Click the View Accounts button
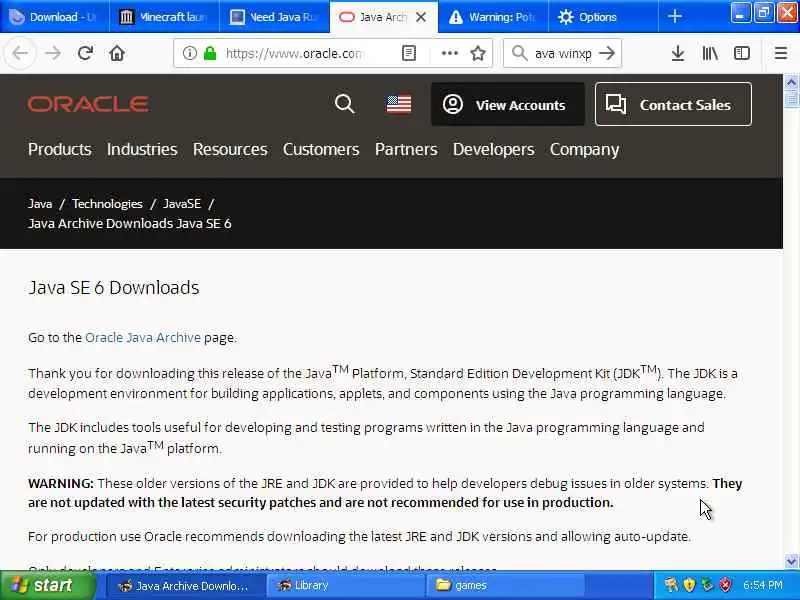The width and height of the screenshot is (800, 600). [x=508, y=104]
